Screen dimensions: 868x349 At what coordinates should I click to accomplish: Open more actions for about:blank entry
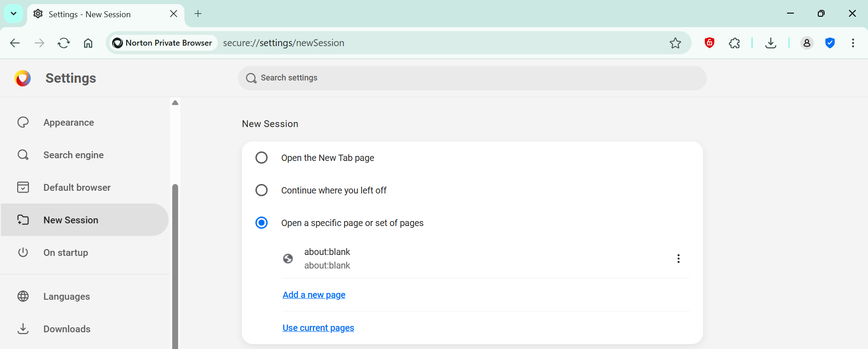click(678, 259)
